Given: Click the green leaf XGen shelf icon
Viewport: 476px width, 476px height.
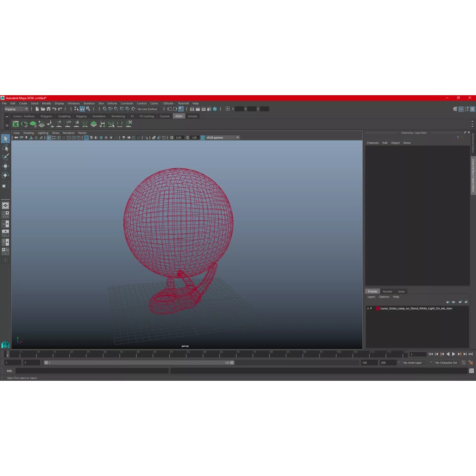Looking at the screenshot, I should point(33,124).
